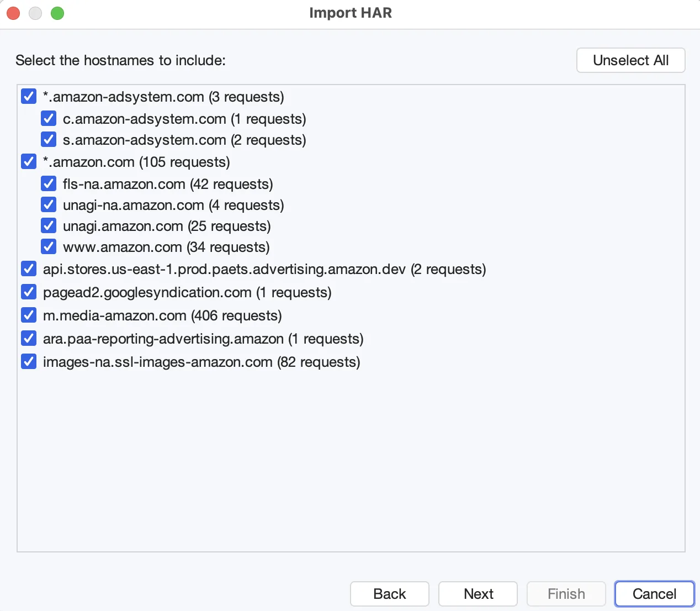Toggle fls-na.amazon.com checkbox
The height and width of the screenshot is (611, 700).
(49, 184)
